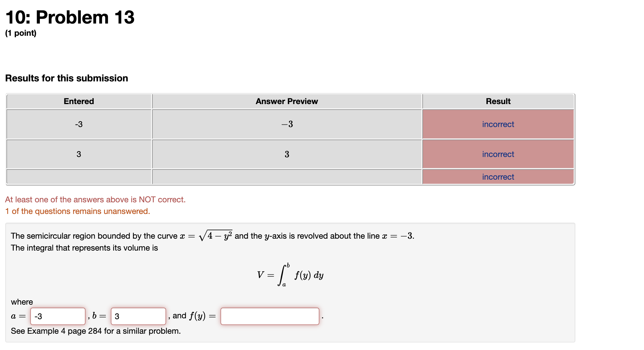Click into the input field for a
Image resolution: width=644 pixels, height=350 pixels.
point(58,316)
